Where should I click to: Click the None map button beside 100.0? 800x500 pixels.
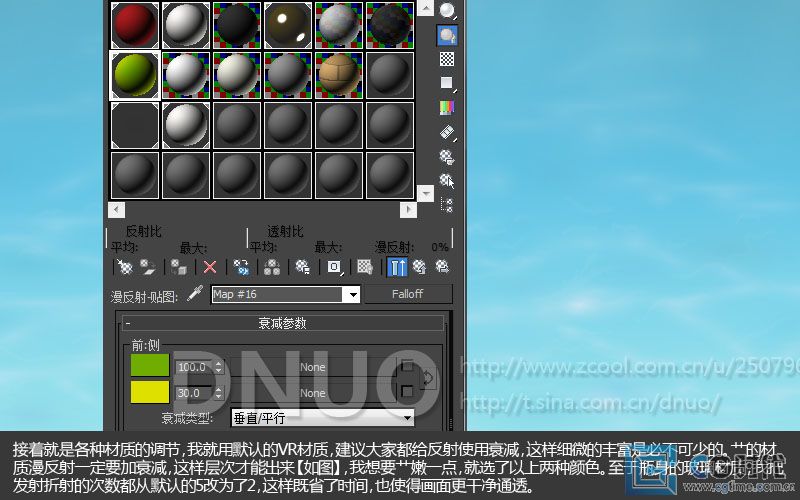tap(312, 367)
